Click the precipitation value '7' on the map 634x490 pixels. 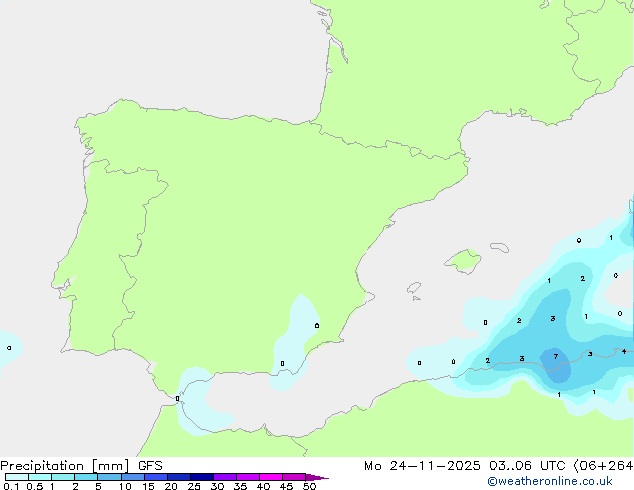(556, 356)
